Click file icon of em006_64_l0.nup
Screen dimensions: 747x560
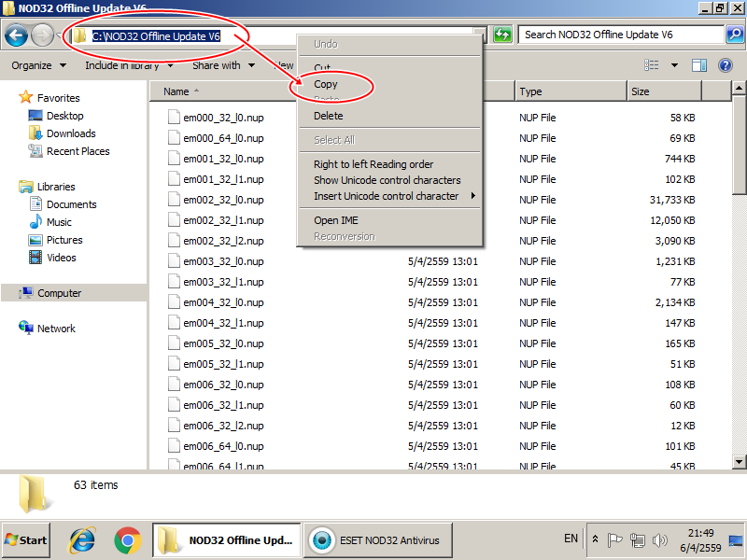pos(174,446)
